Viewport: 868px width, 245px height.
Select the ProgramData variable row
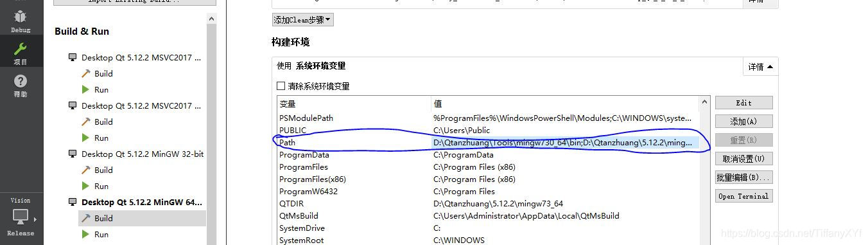click(x=487, y=155)
